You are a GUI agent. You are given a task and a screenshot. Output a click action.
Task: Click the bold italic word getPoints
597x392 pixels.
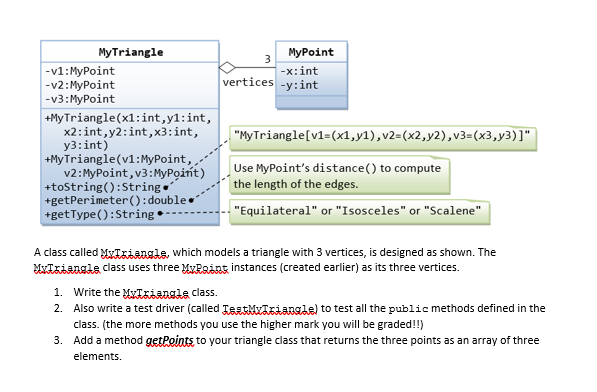[170, 340]
